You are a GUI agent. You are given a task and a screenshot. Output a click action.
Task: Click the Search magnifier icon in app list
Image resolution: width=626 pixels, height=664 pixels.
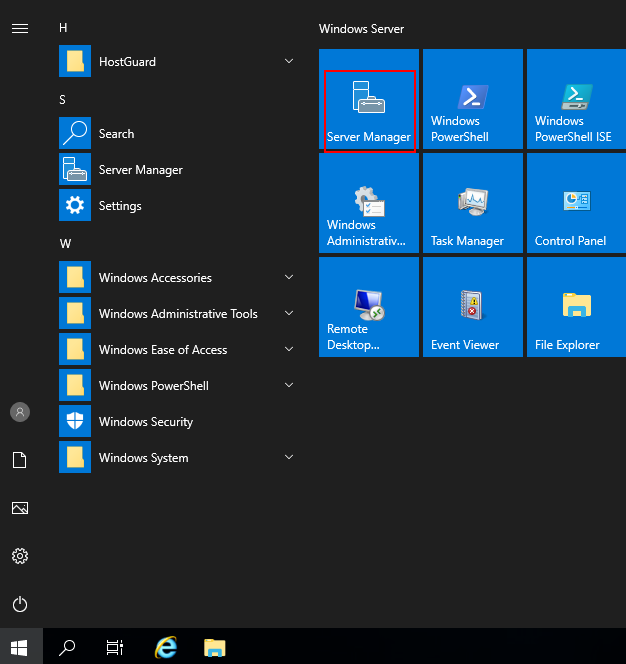point(75,133)
